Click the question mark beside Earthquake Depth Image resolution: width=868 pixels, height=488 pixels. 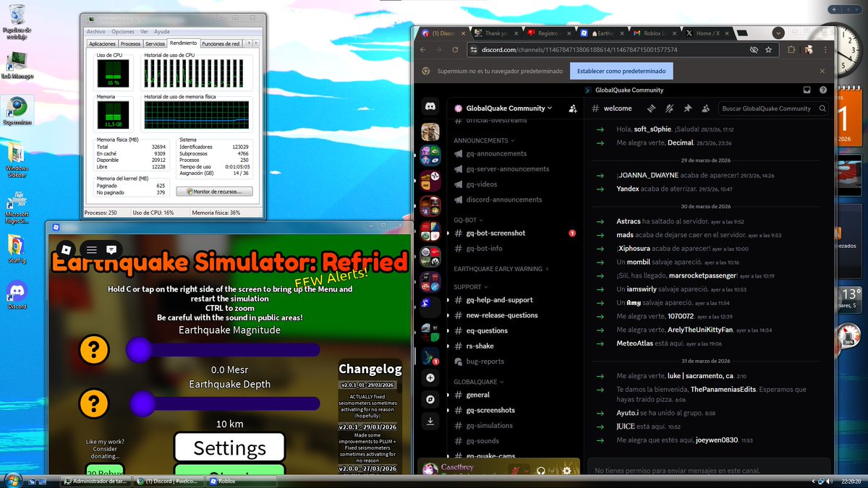[94, 403]
